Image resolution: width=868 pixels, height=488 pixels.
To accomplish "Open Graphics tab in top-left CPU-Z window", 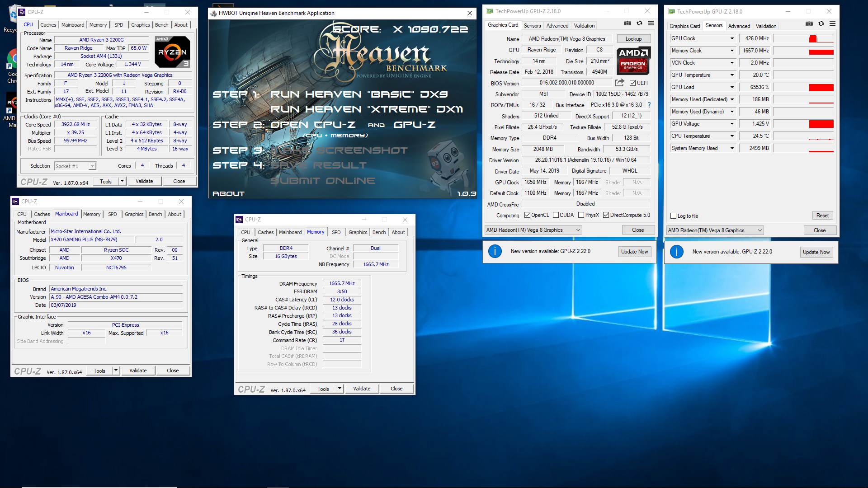I will click(140, 25).
